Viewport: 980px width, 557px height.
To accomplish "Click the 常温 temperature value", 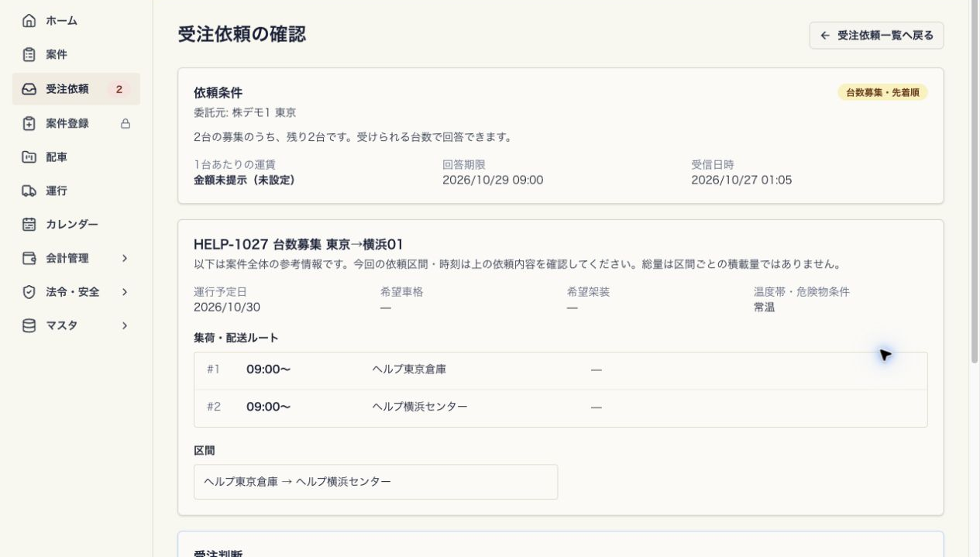I will (765, 307).
